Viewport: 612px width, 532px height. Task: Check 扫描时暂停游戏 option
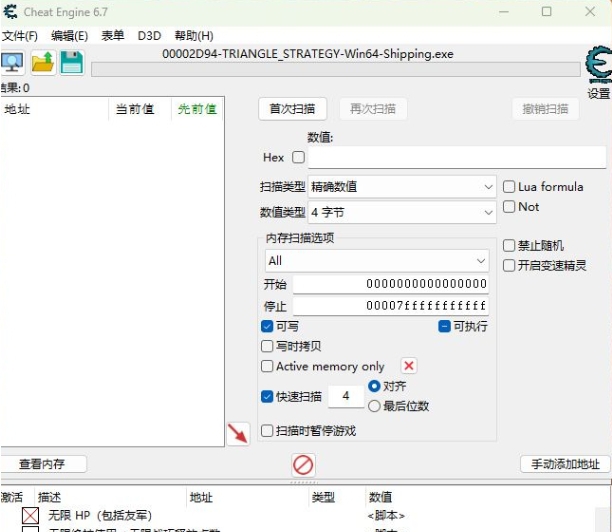pos(267,431)
